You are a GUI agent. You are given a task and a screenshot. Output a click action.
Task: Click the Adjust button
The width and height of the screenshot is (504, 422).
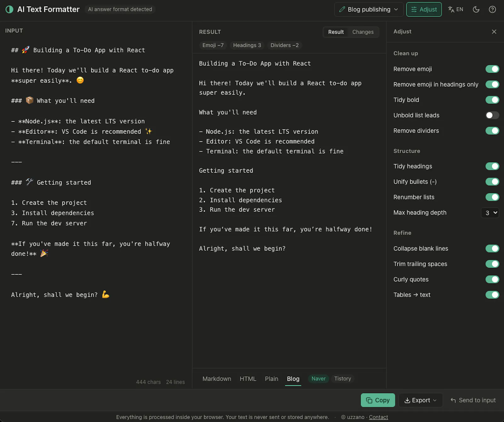click(x=424, y=9)
